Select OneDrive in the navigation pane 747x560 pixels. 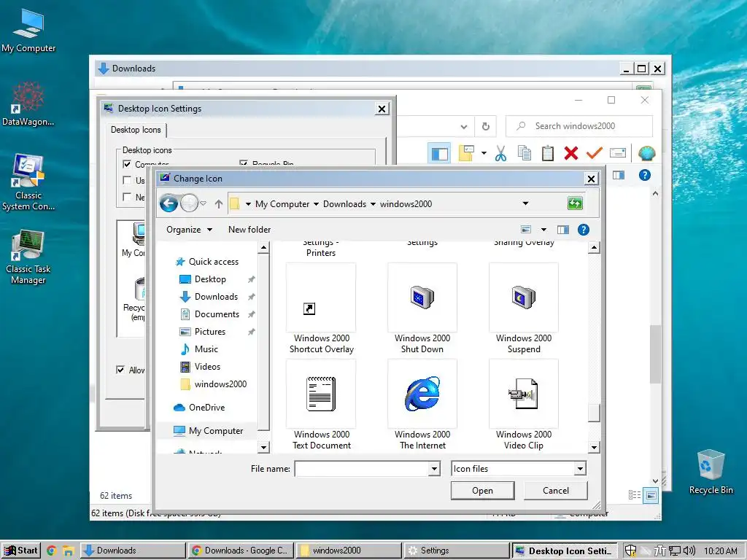[206, 408]
